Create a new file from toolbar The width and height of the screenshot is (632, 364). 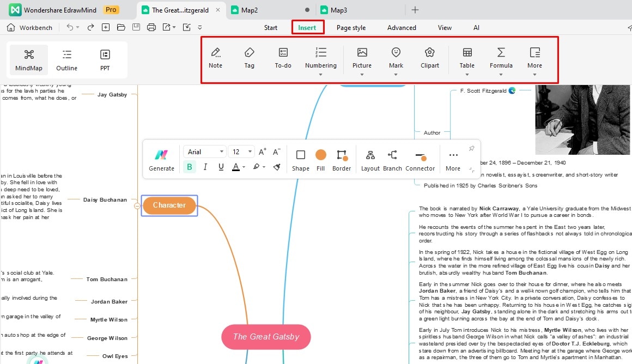click(x=106, y=27)
